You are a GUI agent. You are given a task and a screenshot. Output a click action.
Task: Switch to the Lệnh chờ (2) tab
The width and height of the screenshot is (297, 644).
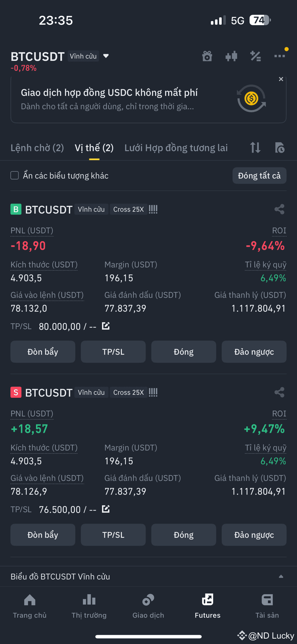coord(37,148)
